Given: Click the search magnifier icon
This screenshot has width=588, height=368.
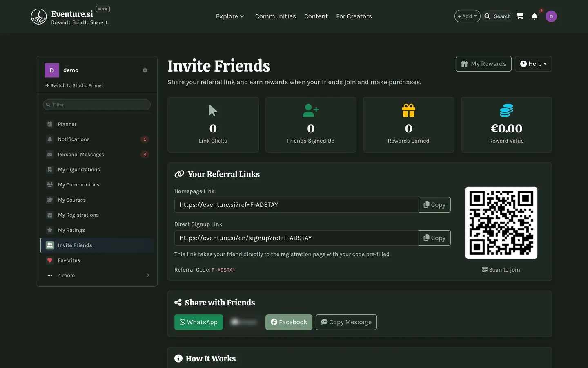Looking at the screenshot, I should [x=487, y=16].
